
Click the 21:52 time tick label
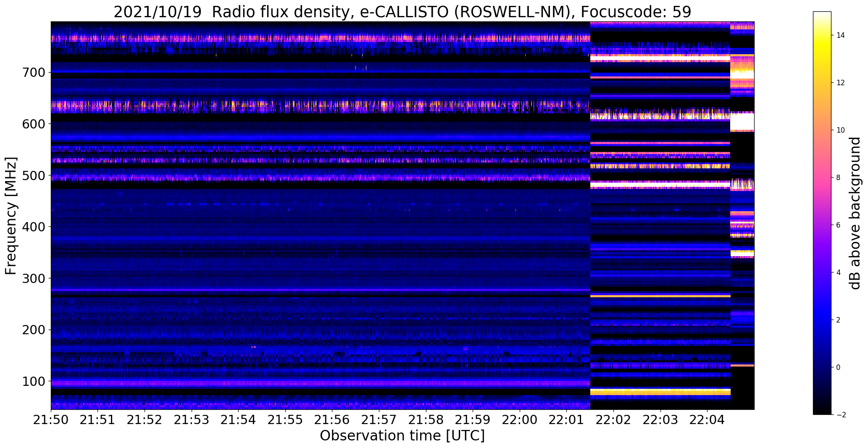pyautogui.click(x=145, y=419)
